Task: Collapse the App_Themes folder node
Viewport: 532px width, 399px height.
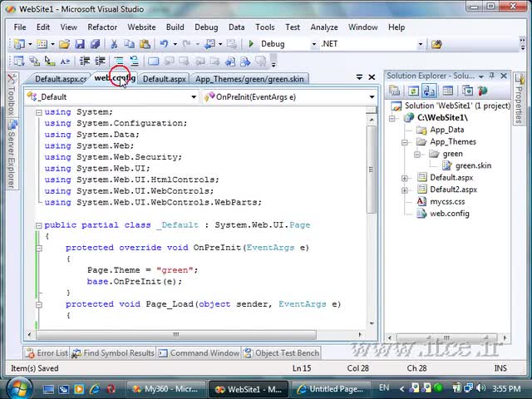Action: coord(405,142)
